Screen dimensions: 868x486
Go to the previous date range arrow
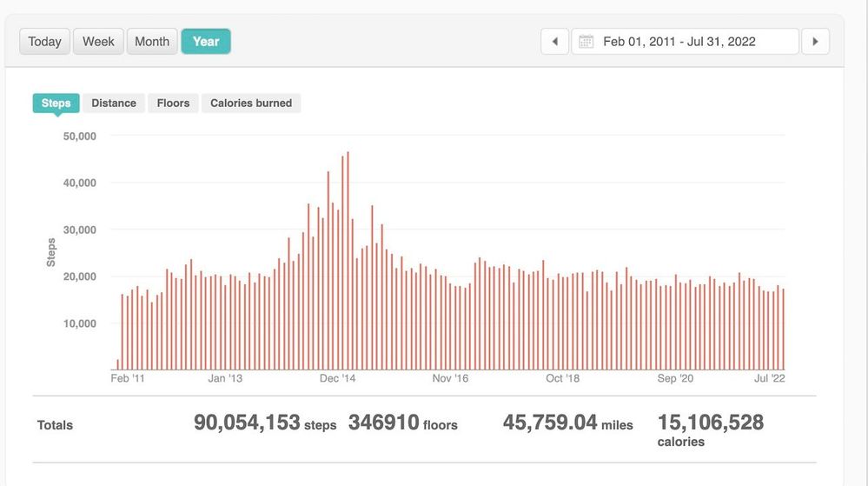(x=554, y=42)
